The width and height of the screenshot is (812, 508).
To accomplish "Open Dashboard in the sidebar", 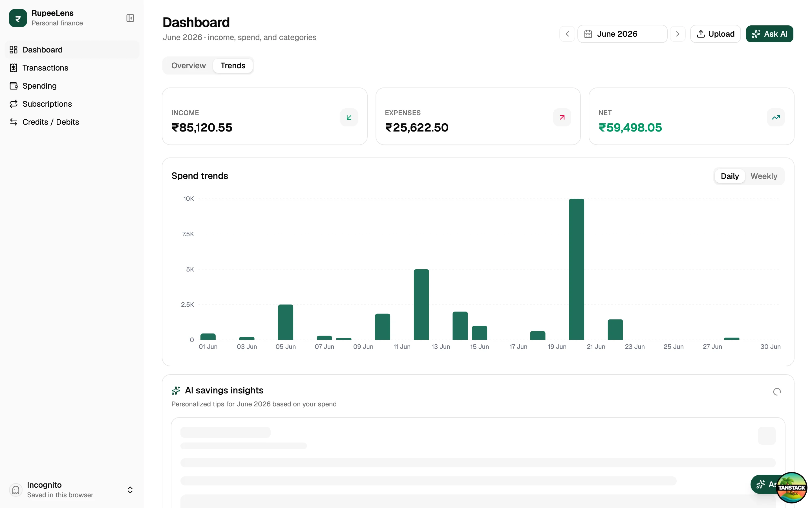I will [x=72, y=50].
